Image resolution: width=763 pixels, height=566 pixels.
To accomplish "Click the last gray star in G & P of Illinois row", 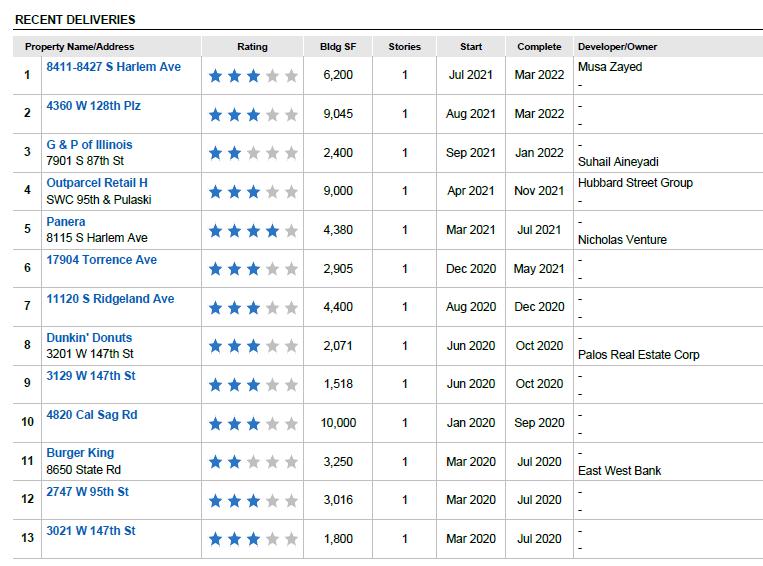I will pos(291,153).
